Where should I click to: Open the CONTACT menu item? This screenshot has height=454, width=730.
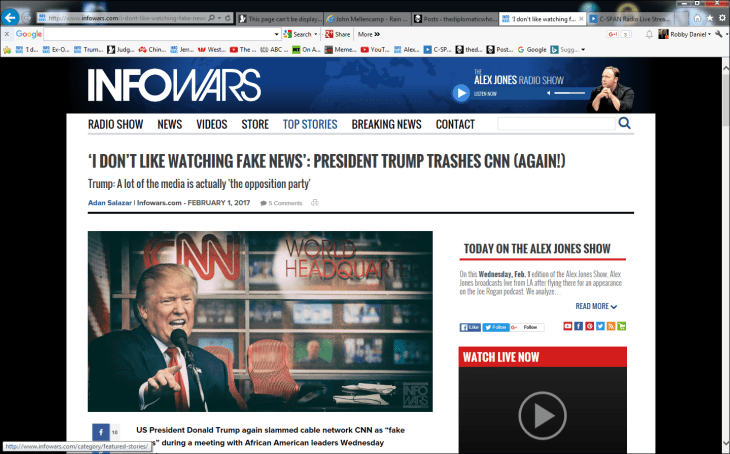point(455,124)
